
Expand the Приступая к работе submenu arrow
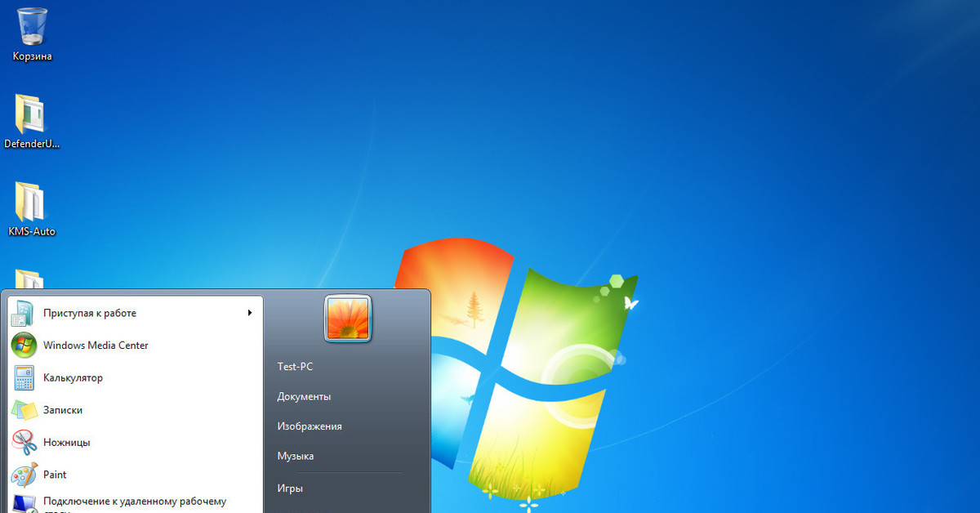tap(250, 313)
